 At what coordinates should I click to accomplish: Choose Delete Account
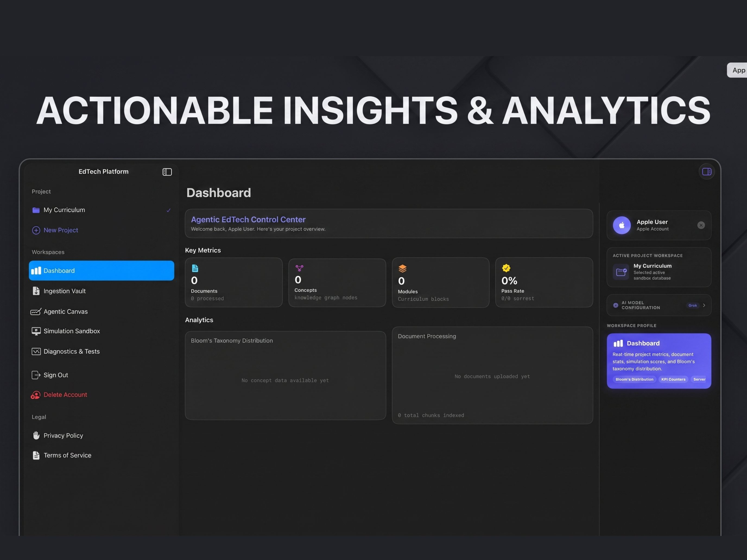click(65, 394)
